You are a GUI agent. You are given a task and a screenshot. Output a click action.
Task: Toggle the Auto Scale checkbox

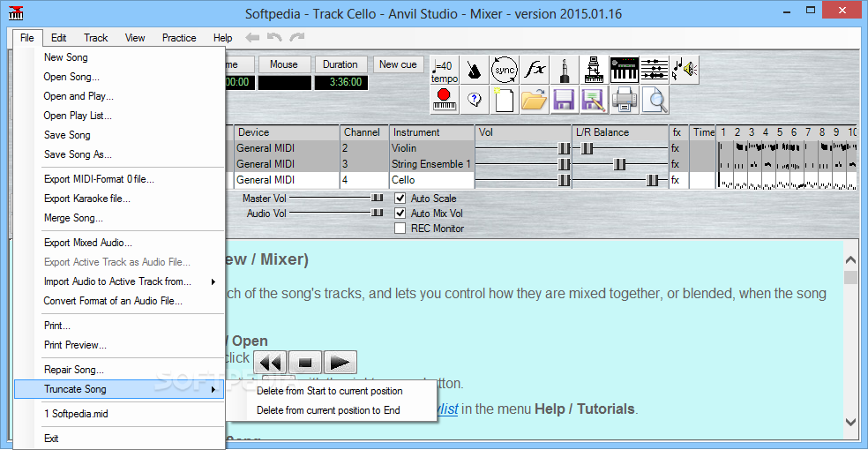click(400, 199)
